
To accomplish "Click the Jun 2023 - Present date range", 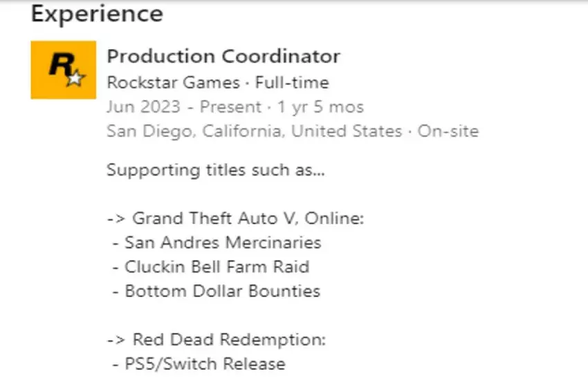I will tap(184, 107).
